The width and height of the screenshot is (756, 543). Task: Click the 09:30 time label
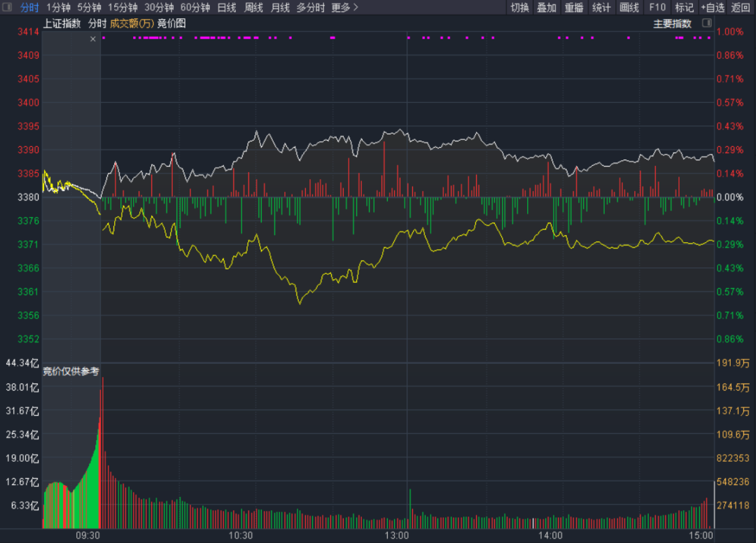(87, 535)
